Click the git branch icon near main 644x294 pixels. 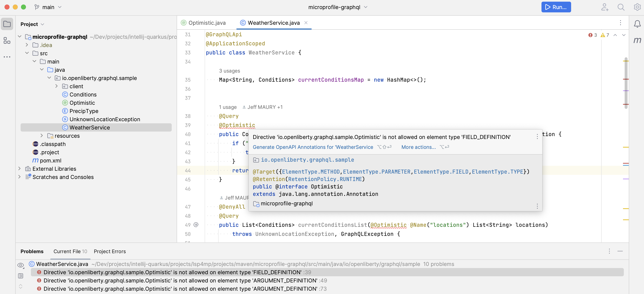point(37,7)
